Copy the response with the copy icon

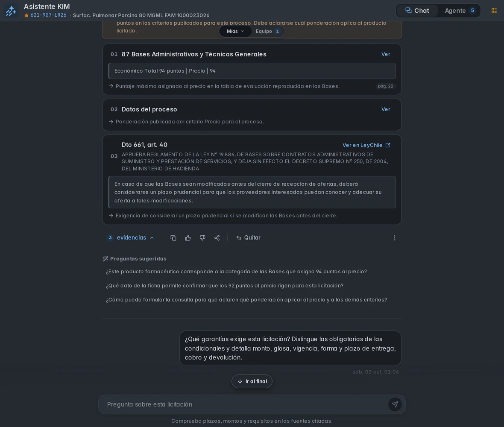[173, 238]
